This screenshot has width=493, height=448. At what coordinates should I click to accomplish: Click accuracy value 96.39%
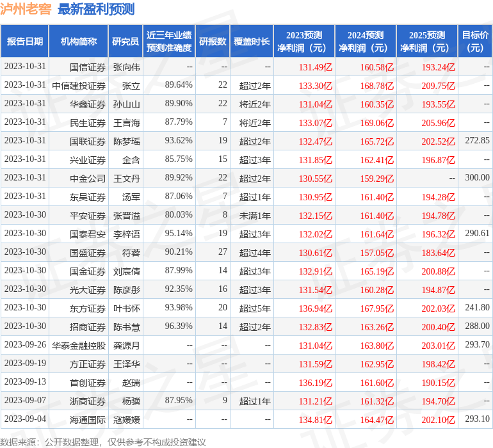pyautogui.click(x=179, y=326)
